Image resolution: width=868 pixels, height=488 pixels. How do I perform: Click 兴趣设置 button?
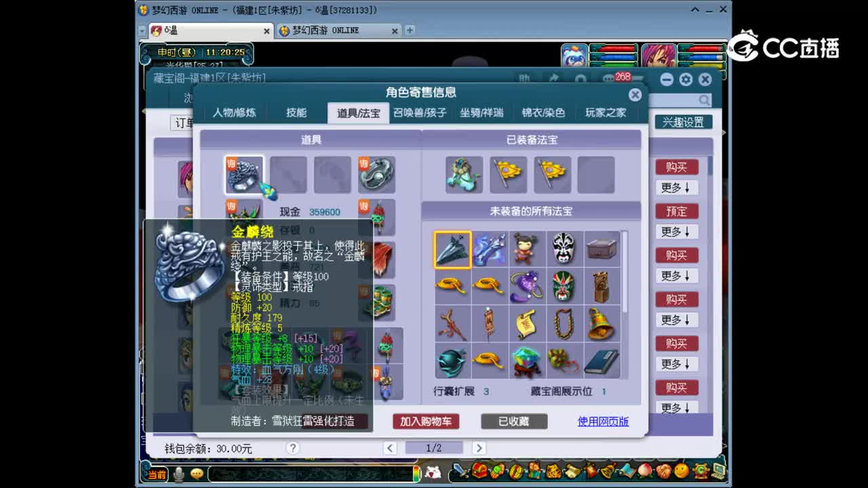pos(683,122)
